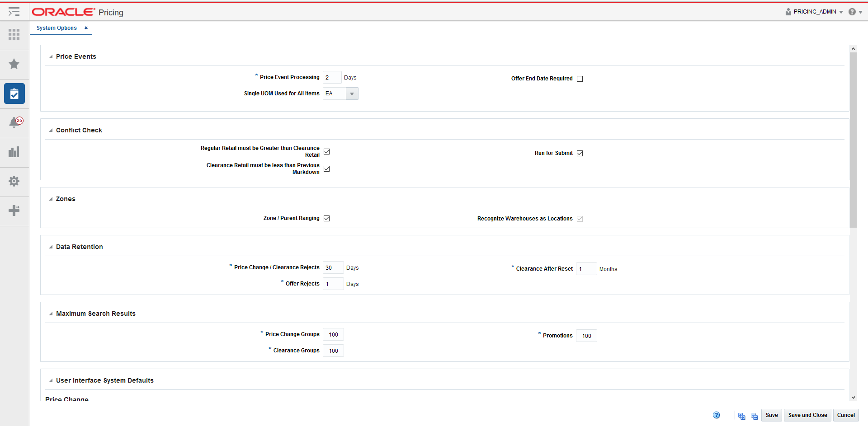Image resolution: width=868 pixels, height=426 pixels.
Task: Click the Data Retention heading text
Action: pyautogui.click(x=80, y=247)
